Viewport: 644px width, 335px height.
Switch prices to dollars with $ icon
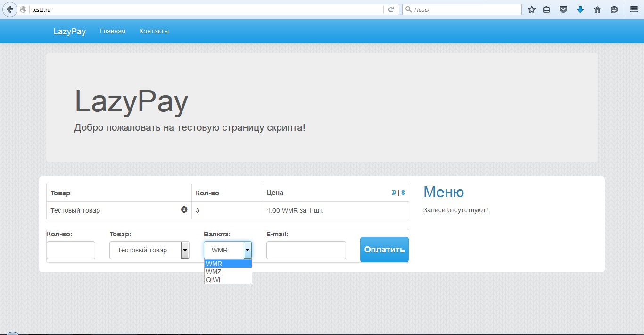(x=403, y=193)
